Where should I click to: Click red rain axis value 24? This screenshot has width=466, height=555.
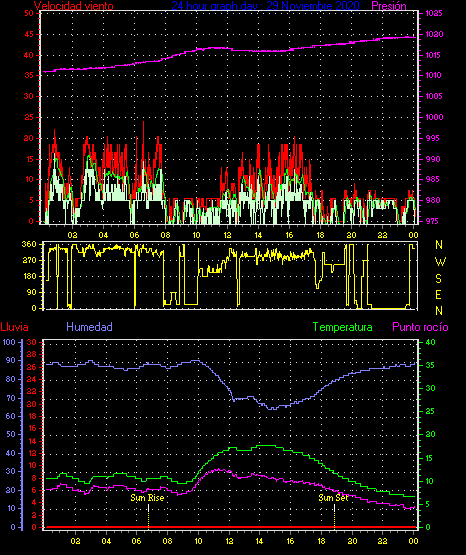31,379
